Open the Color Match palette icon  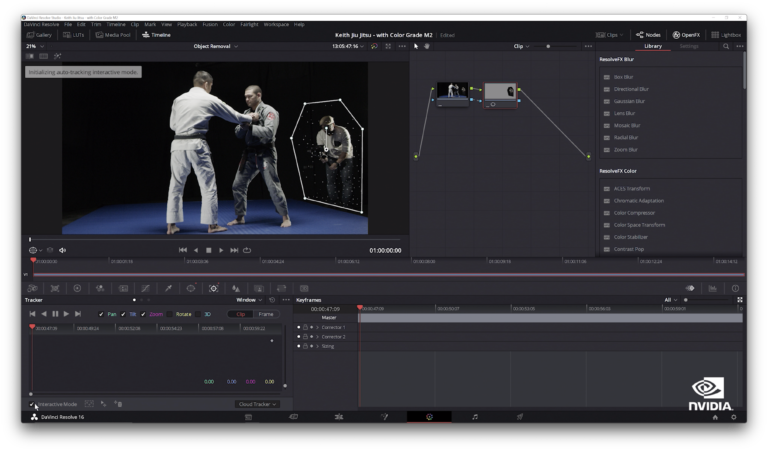(x=55, y=288)
